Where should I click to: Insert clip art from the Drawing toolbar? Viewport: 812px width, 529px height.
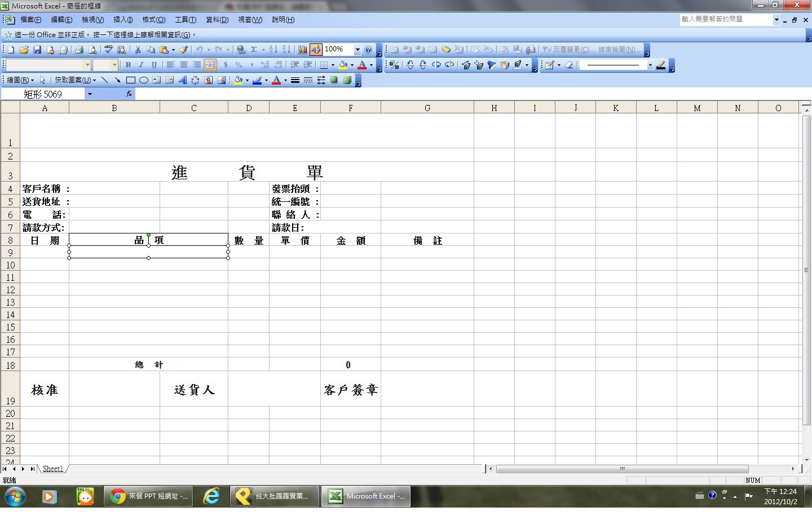[x=209, y=80]
